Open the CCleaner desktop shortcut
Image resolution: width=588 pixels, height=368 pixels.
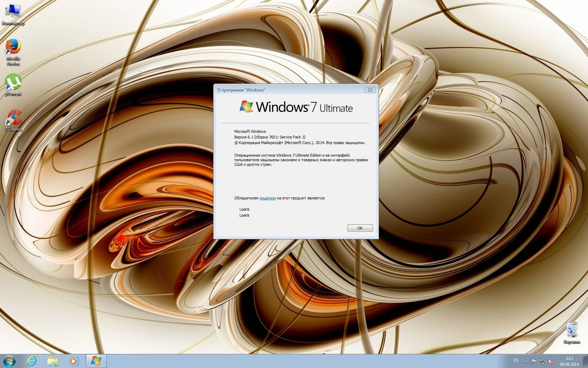pyautogui.click(x=13, y=120)
